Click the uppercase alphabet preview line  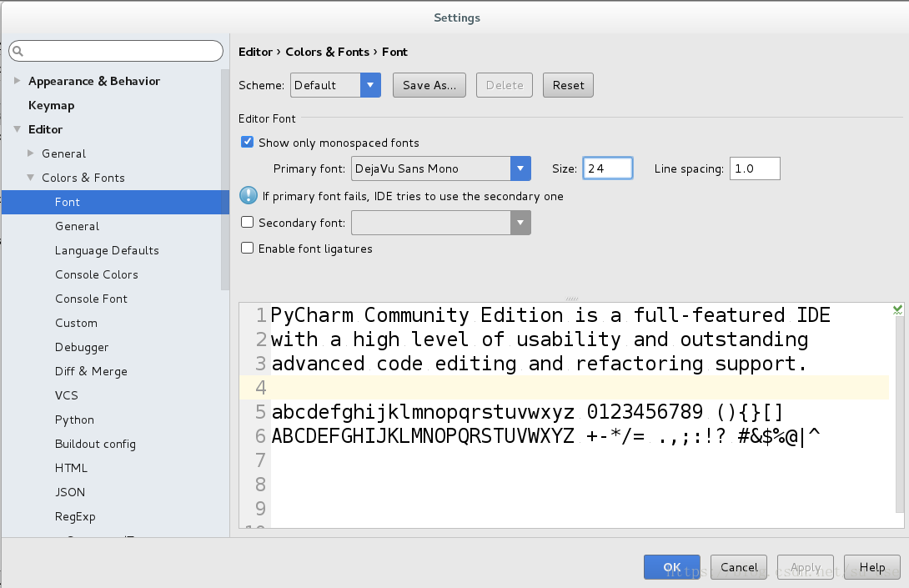pos(546,436)
